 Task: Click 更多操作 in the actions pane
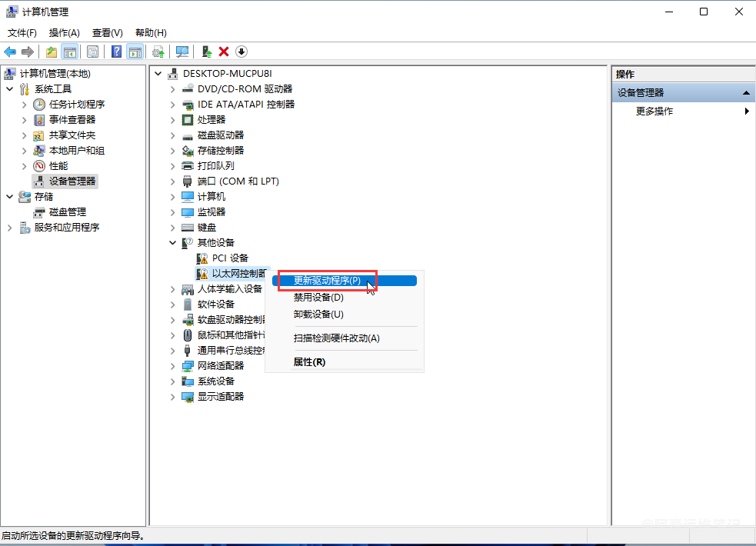click(x=654, y=112)
